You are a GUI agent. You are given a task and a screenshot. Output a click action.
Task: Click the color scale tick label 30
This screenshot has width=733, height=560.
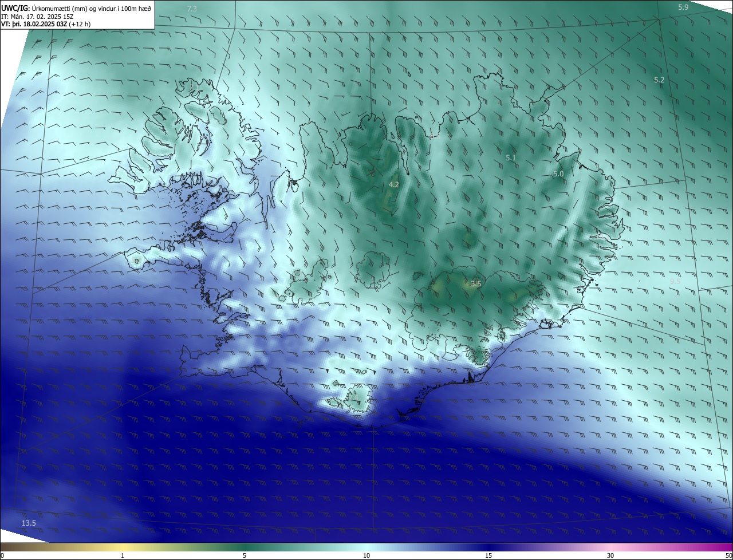(x=610, y=555)
